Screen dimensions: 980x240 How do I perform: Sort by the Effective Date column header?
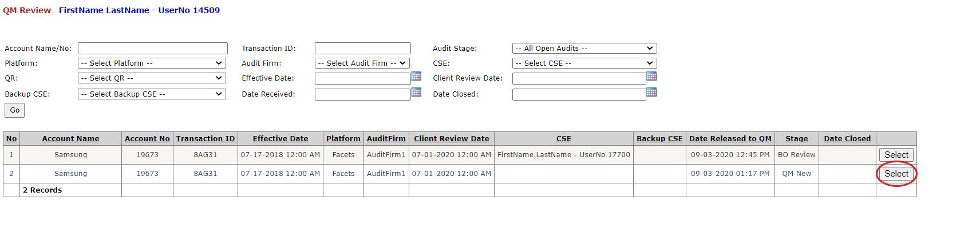pos(280,139)
